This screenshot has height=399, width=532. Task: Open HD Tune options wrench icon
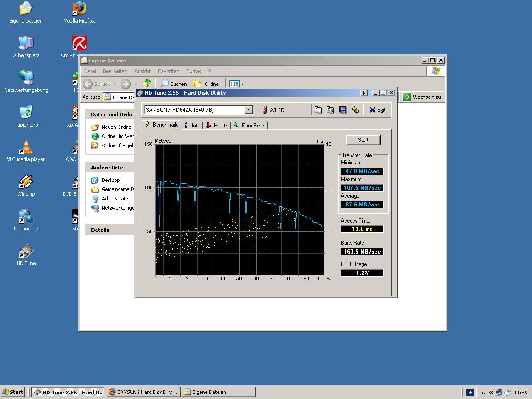[355, 109]
